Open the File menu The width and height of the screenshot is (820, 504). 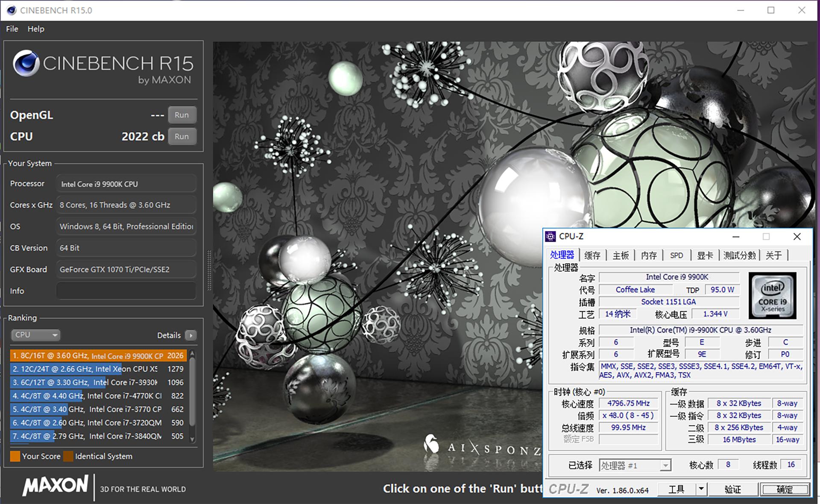12,29
